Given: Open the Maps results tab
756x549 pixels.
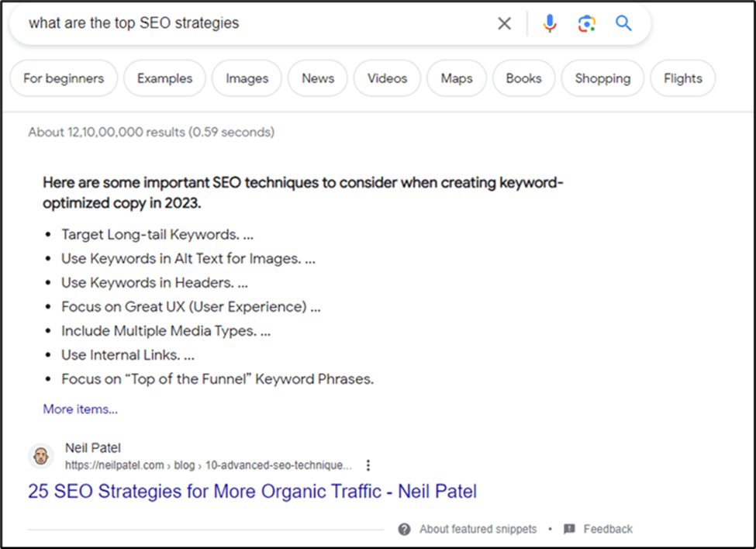Looking at the screenshot, I should click(x=457, y=78).
